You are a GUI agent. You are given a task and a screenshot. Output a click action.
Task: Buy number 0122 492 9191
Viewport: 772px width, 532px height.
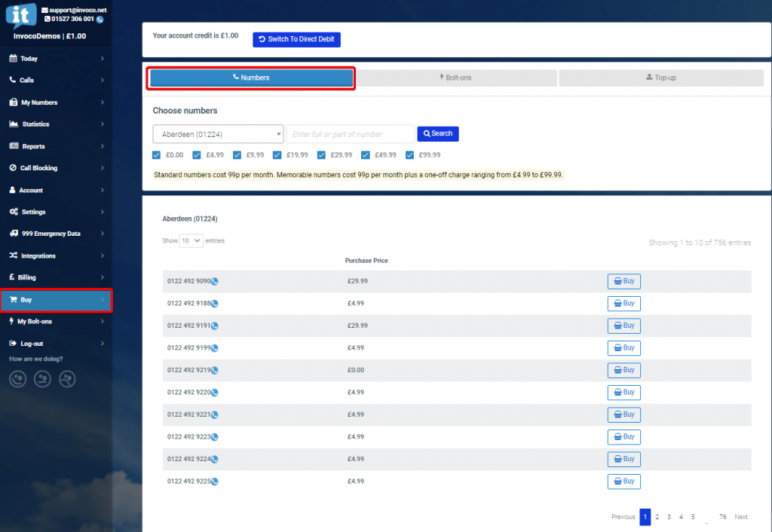pos(623,326)
